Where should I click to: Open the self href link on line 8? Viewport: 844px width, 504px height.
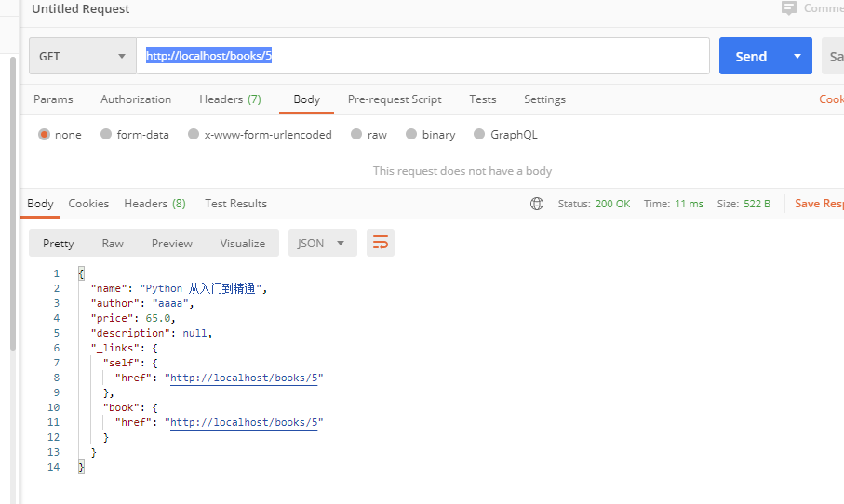pos(244,378)
